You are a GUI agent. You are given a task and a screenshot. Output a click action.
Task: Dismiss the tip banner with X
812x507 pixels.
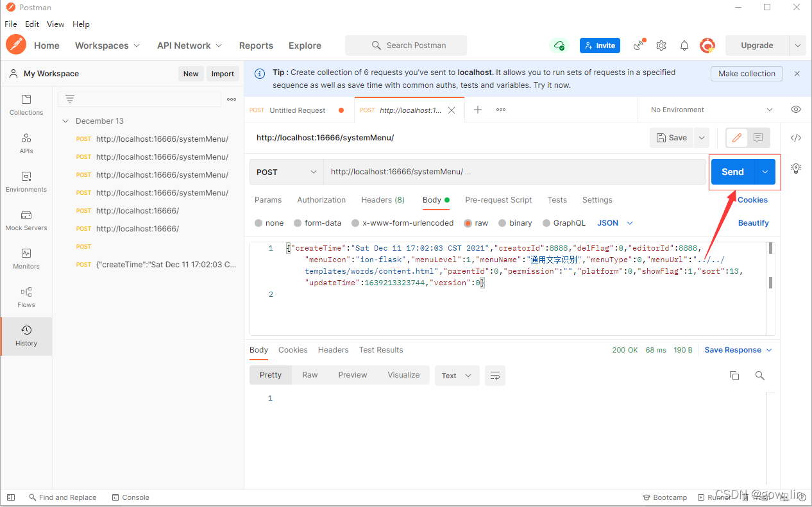[797, 74]
